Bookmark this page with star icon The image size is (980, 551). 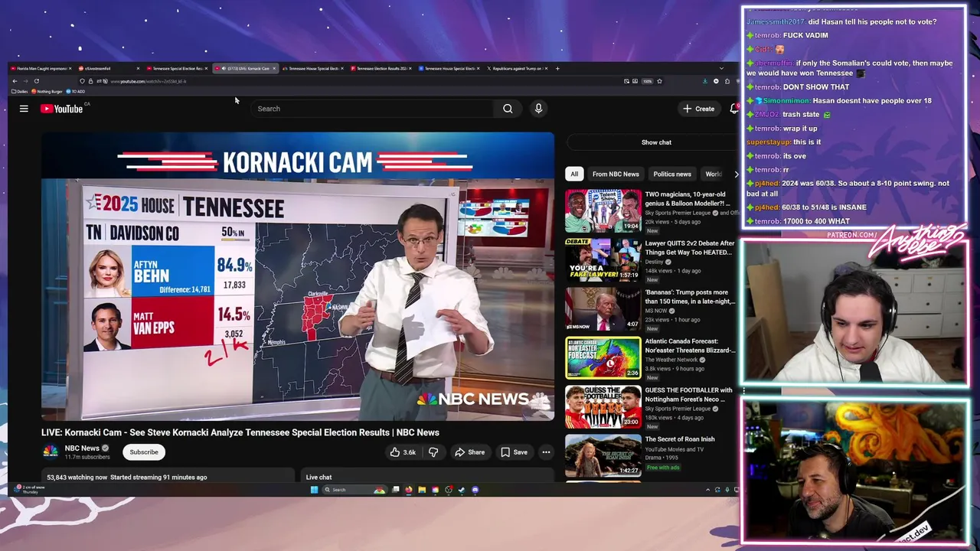[659, 81]
